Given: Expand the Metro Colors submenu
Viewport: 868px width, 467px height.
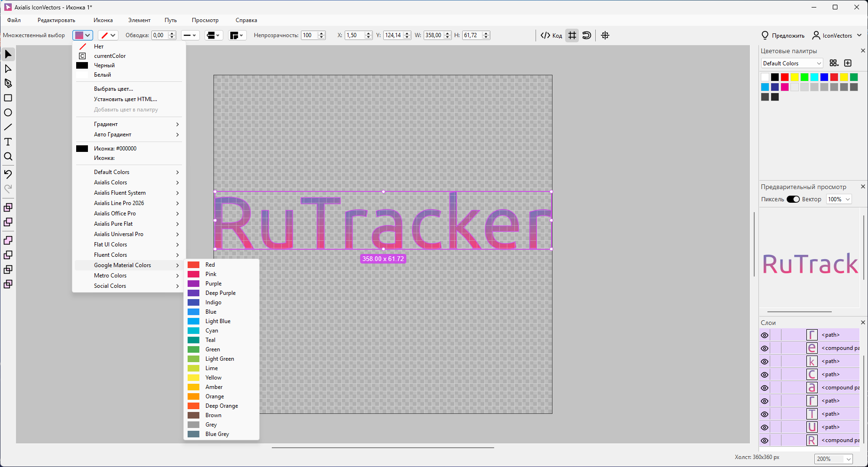Looking at the screenshot, I should coord(128,276).
